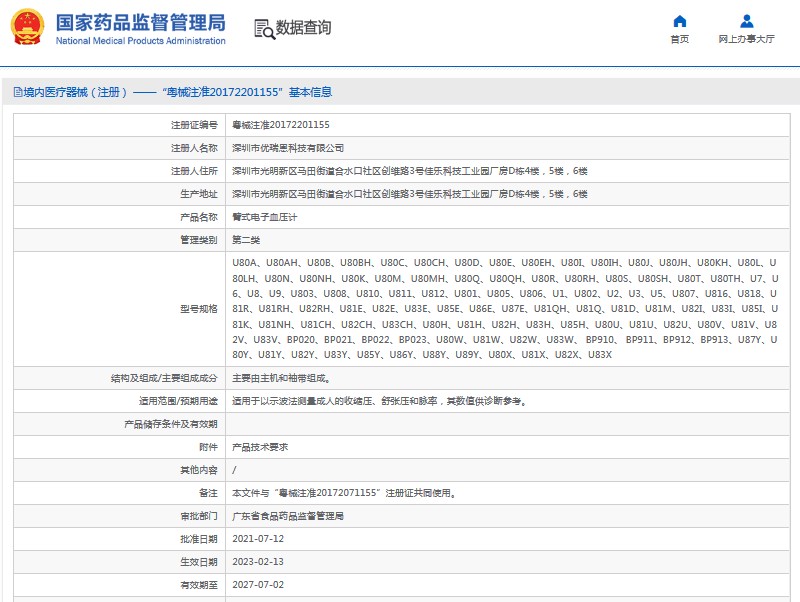The height and width of the screenshot is (602, 800).
Task: Click the 产品储存条件及有效期 label
Action: point(171,424)
